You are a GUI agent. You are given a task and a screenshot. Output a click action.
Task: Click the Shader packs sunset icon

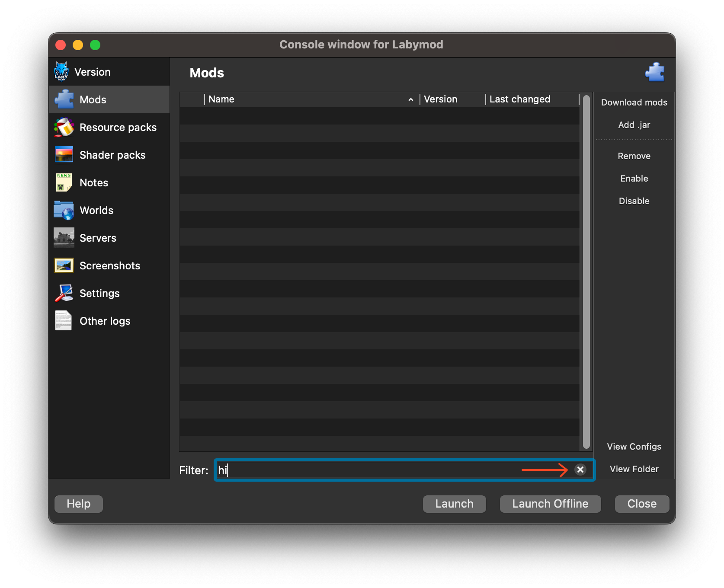(64, 155)
